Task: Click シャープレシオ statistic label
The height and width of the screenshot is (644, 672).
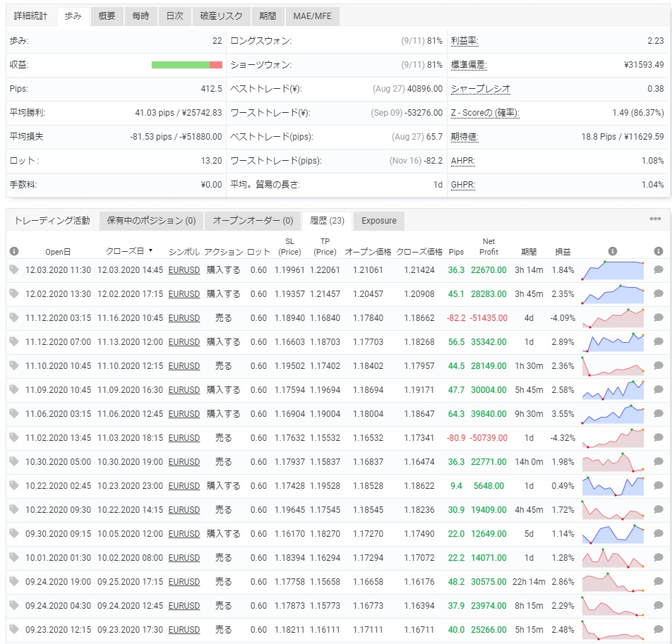Action: [x=481, y=89]
